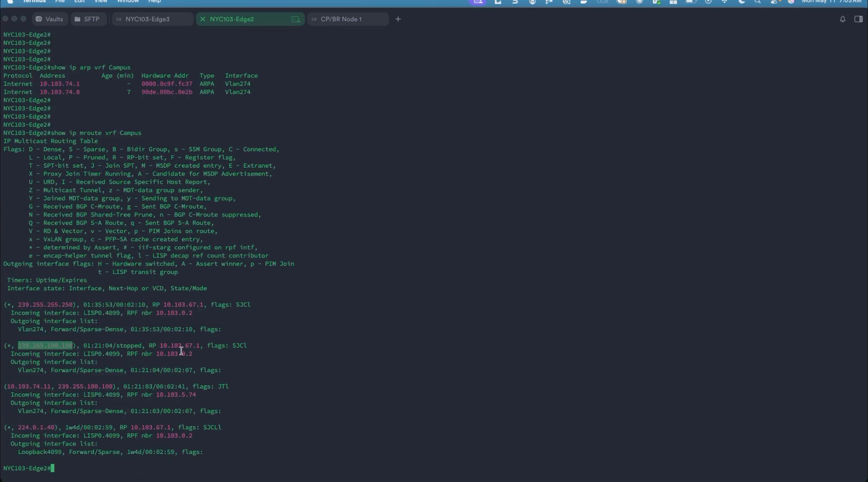The image size is (868, 482).
Task: Click RPF neighbor 10.103.5.74
Action: coord(176,395)
